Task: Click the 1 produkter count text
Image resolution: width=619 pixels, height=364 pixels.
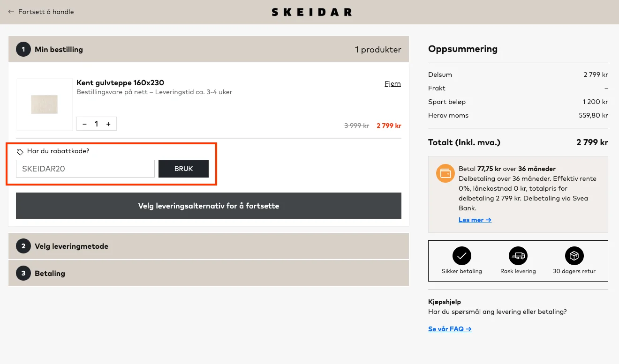Action: coord(378,49)
